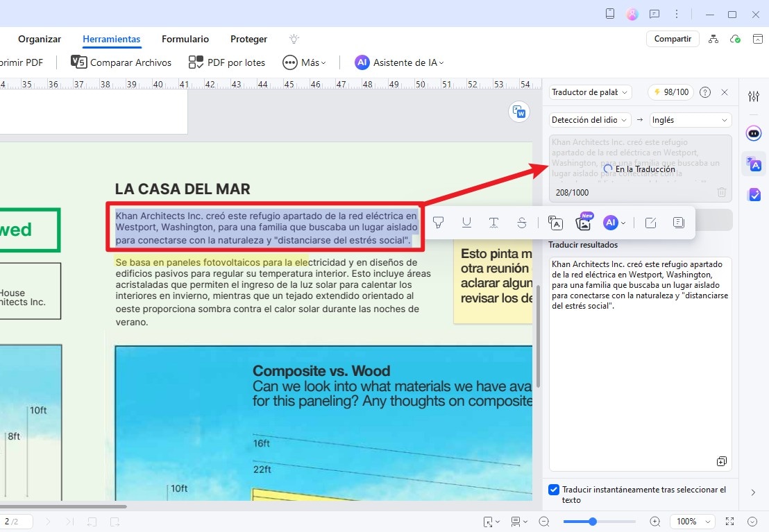
Task: Open the three-dot options menu
Action: point(676,14)
